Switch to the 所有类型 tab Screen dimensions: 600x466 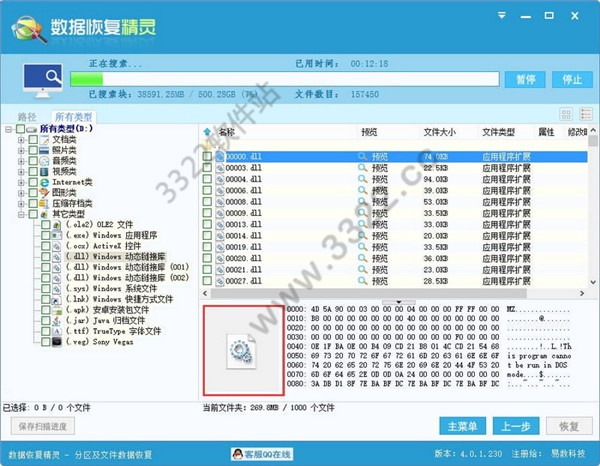(73, 117)
